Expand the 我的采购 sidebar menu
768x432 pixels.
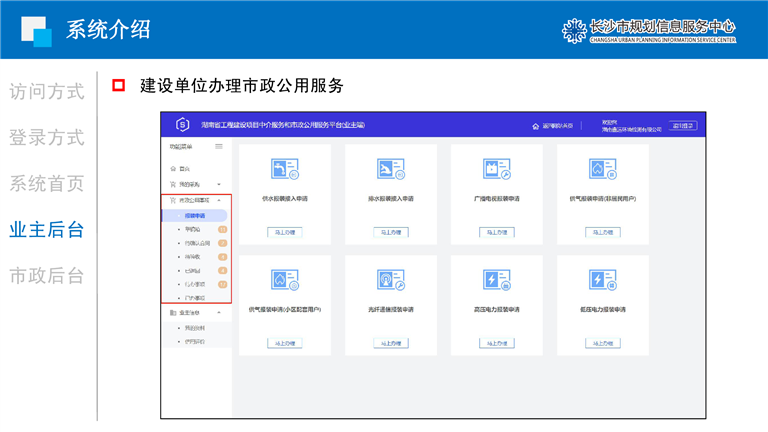pyautogui.click(x=219, y=184)
